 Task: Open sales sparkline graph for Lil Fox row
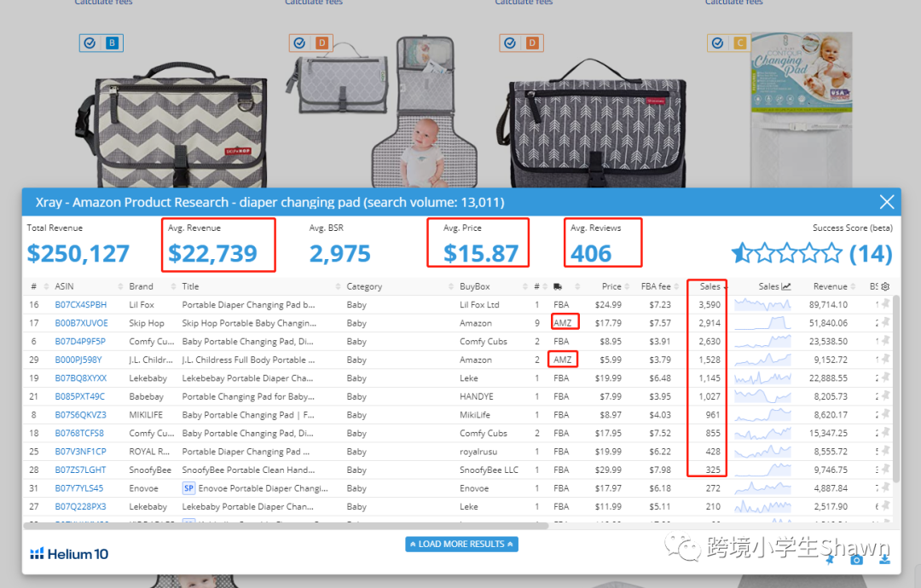[x=762, y=304]
